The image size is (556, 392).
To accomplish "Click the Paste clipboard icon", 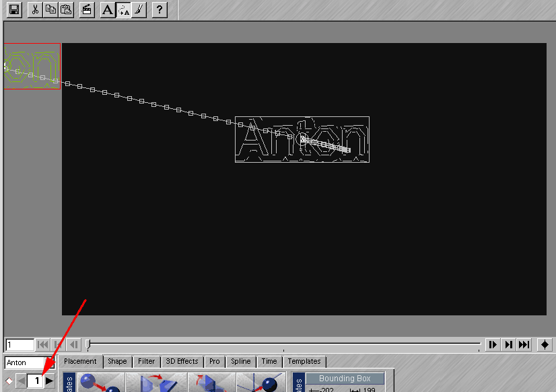I will [66, 9].
